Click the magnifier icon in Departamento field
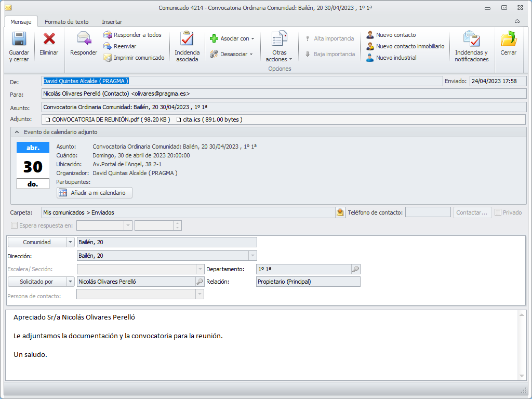This screenshot has width=532, height=399. click(x=355, y=269)
